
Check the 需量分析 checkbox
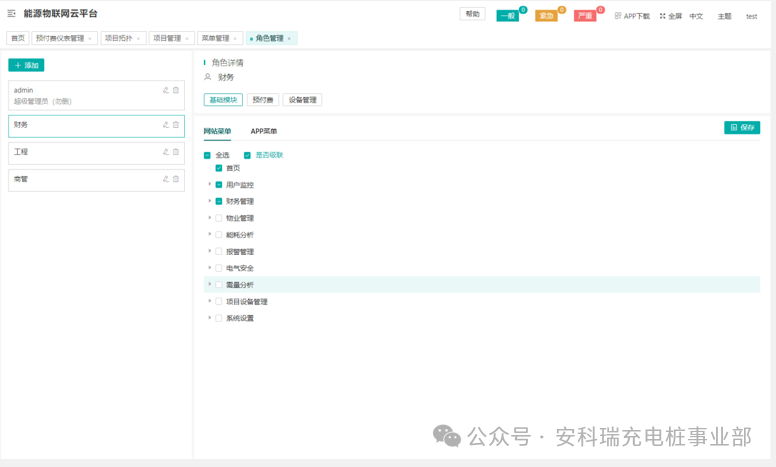click(x=219, y=284)
